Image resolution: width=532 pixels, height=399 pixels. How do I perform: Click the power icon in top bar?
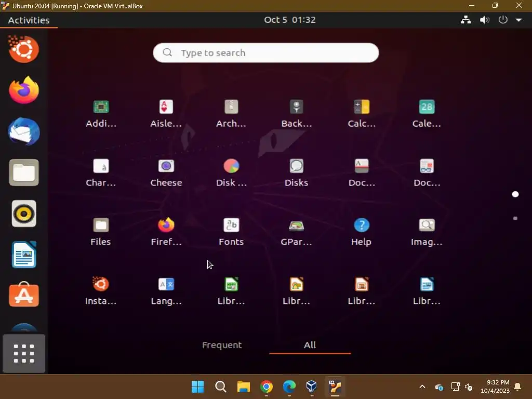pyautogui.click(x=503, y=20)
